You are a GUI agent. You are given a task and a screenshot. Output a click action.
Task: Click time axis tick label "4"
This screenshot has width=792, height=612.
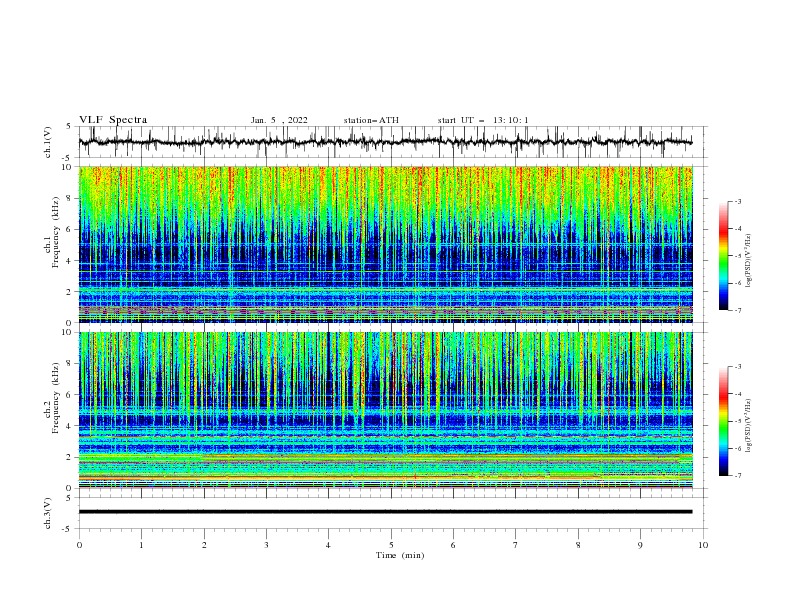click(x=328, y=545)
